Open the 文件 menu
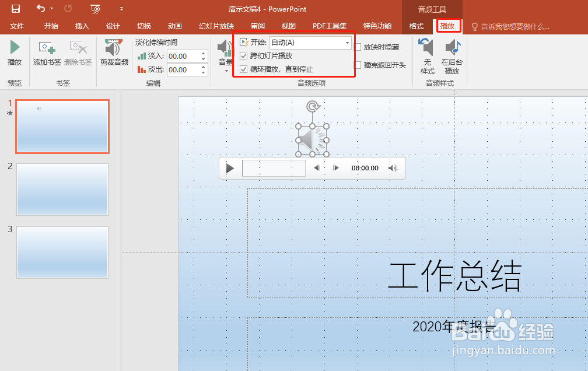The image size is (588, 371). point(16,26)
